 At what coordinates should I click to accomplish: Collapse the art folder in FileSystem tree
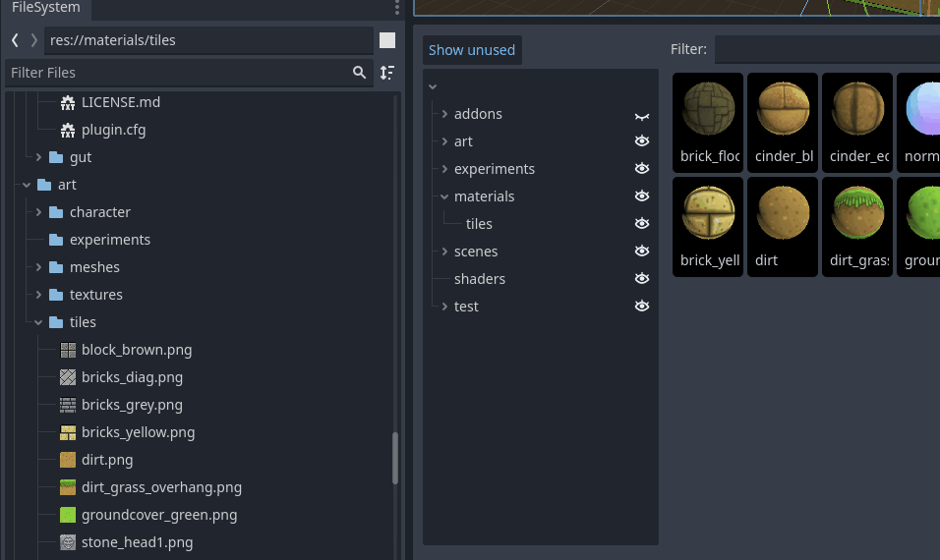coord(27,185)
